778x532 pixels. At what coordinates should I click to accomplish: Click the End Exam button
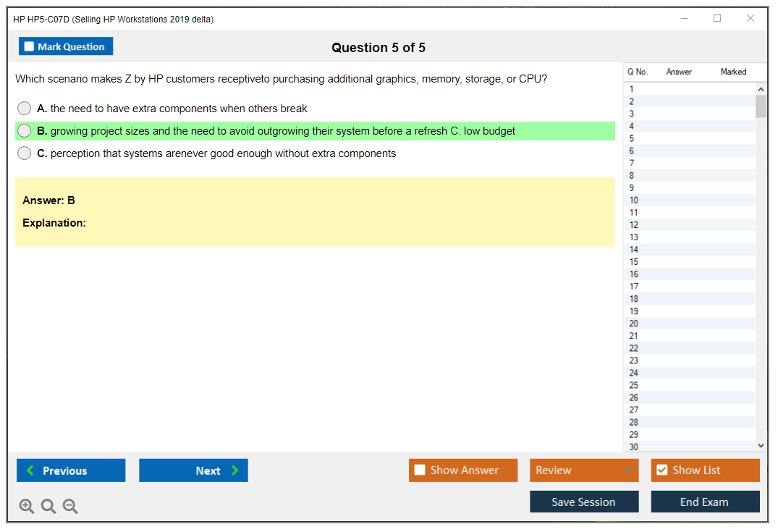pos(705,502)
